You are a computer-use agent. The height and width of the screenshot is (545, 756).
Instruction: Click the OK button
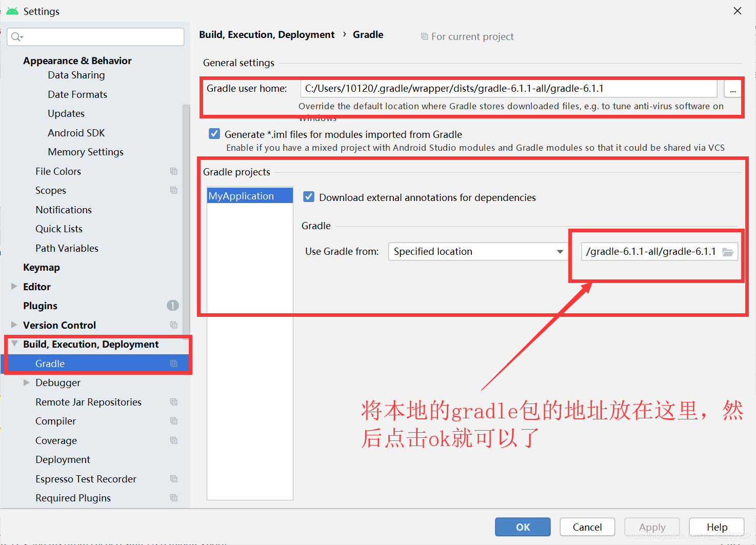click(523, 527)
